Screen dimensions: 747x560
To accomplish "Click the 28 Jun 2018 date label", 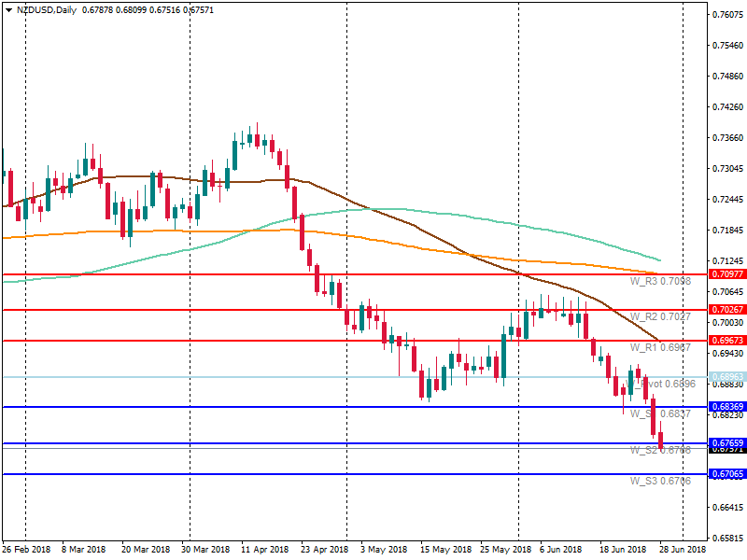I will pos(682,550).
